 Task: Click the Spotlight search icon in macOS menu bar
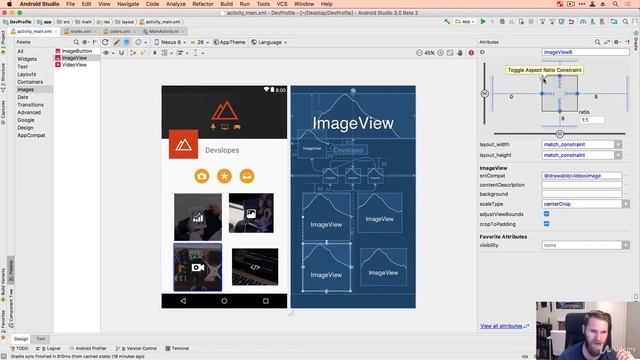615,4
